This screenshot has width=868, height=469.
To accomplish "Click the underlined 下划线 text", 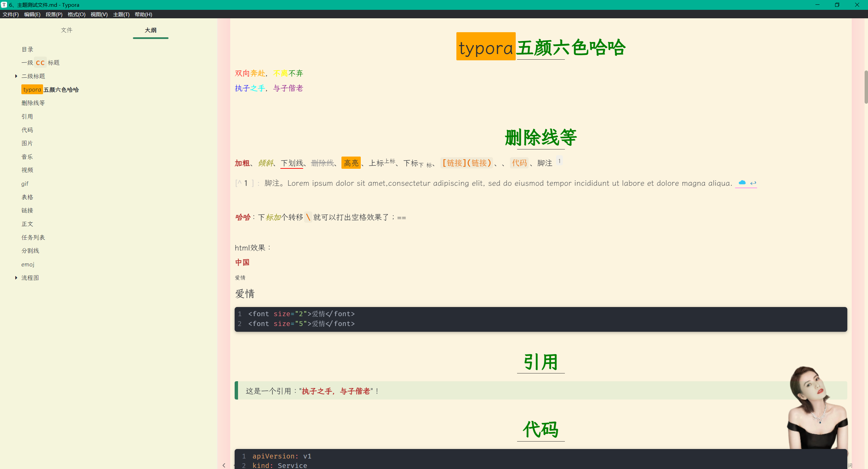I will [x=292, y=163].
